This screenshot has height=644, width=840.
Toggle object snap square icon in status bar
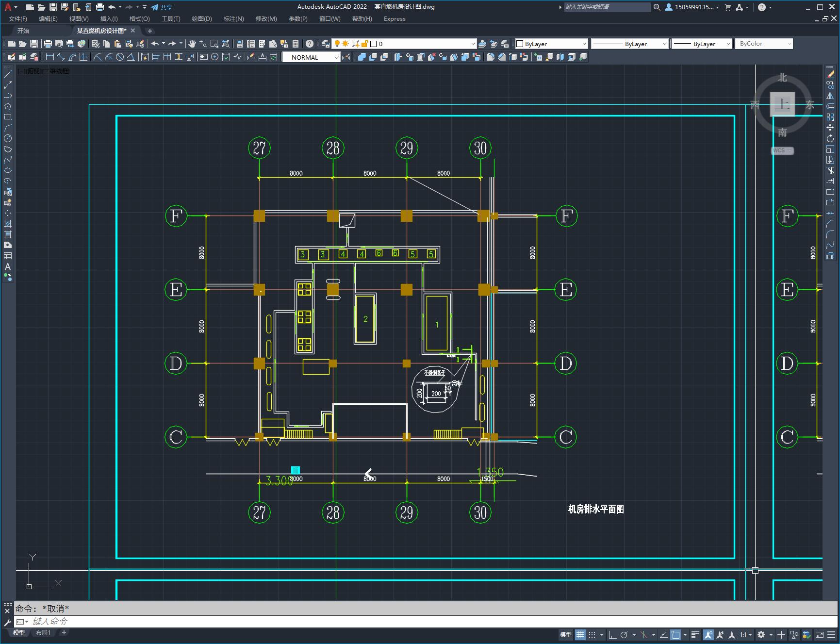coord(675,634)
